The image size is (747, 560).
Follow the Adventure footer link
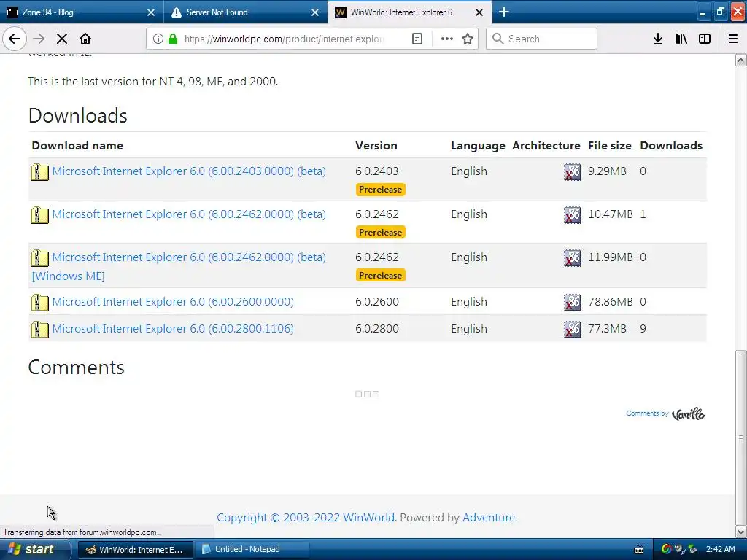[489, 518]
